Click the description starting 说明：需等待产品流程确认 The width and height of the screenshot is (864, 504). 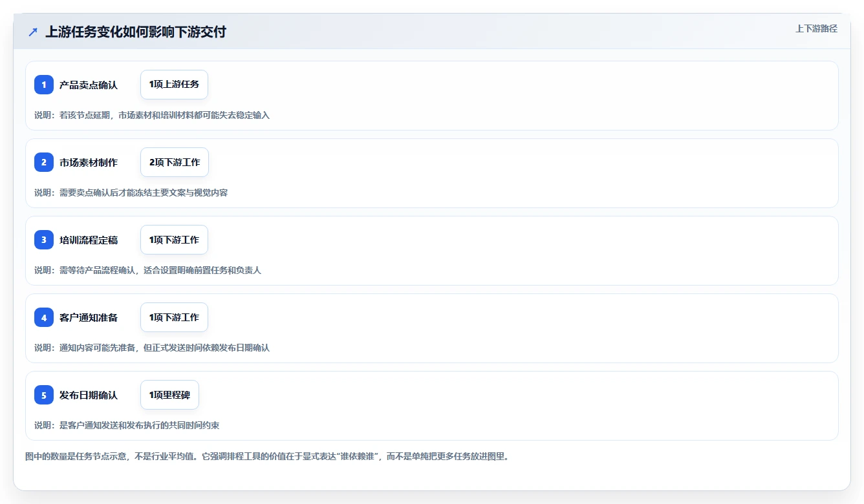click(147, 270)
